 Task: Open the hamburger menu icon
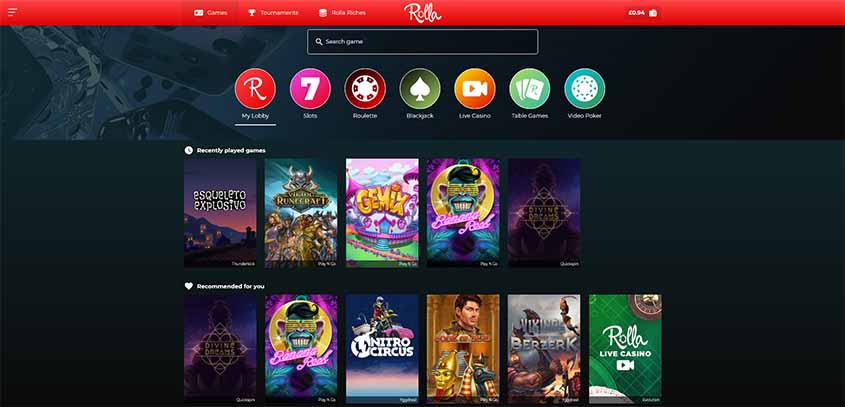[12, 12]
